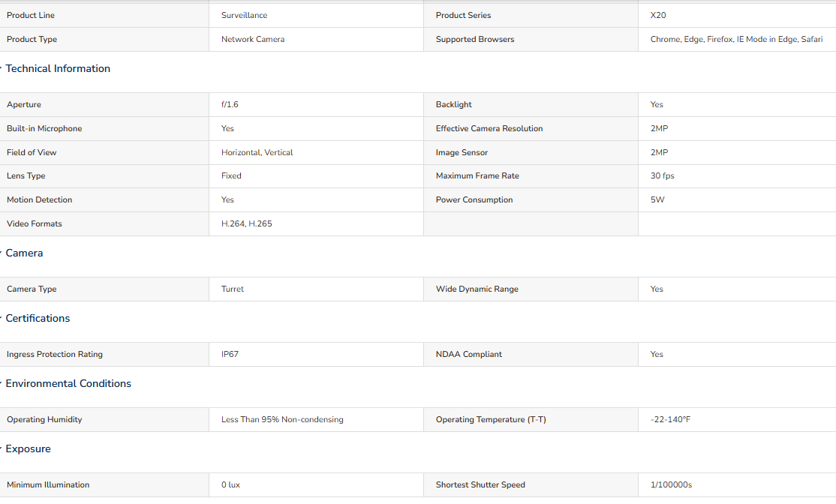Select the Product Series X20 value
836x504 pixels.
pos(658,16)
